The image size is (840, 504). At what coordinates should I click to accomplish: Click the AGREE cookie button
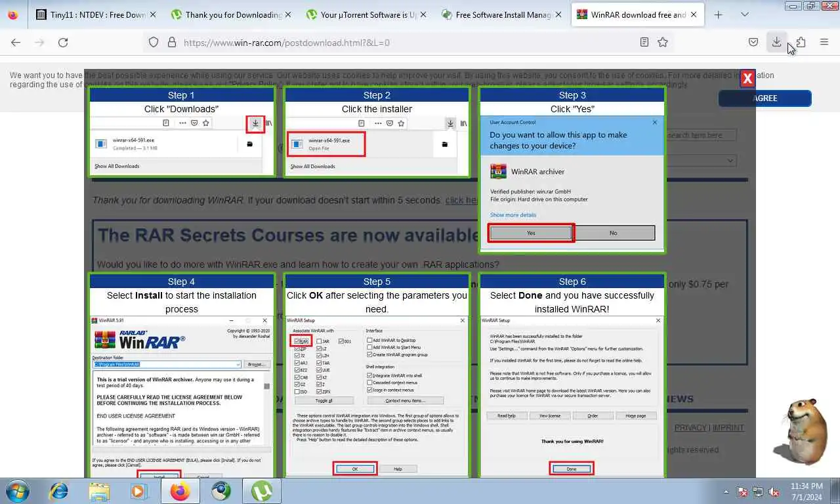point(765,98)
